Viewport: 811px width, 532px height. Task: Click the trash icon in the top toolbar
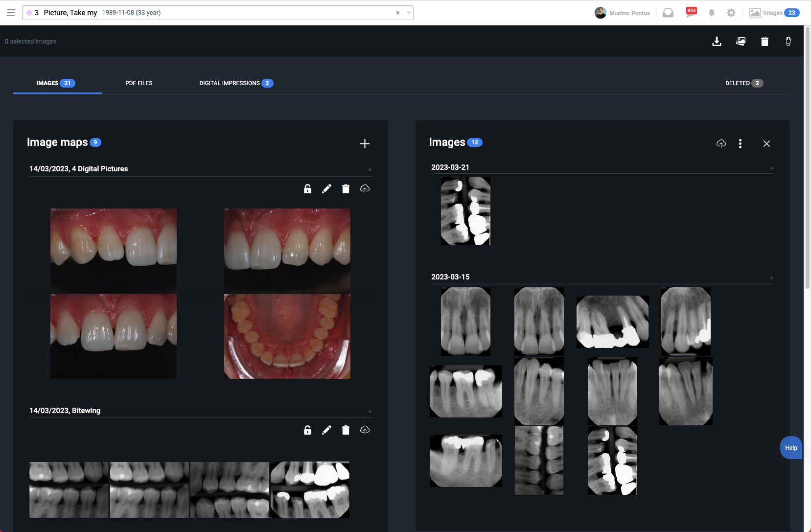pos(765,41)
